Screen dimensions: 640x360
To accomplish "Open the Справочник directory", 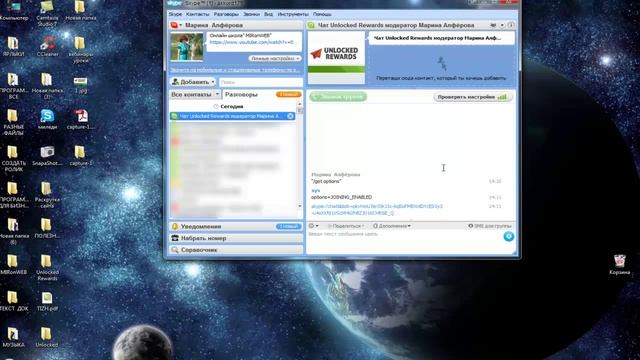I will pyautogui.click(x=236, y=250).
